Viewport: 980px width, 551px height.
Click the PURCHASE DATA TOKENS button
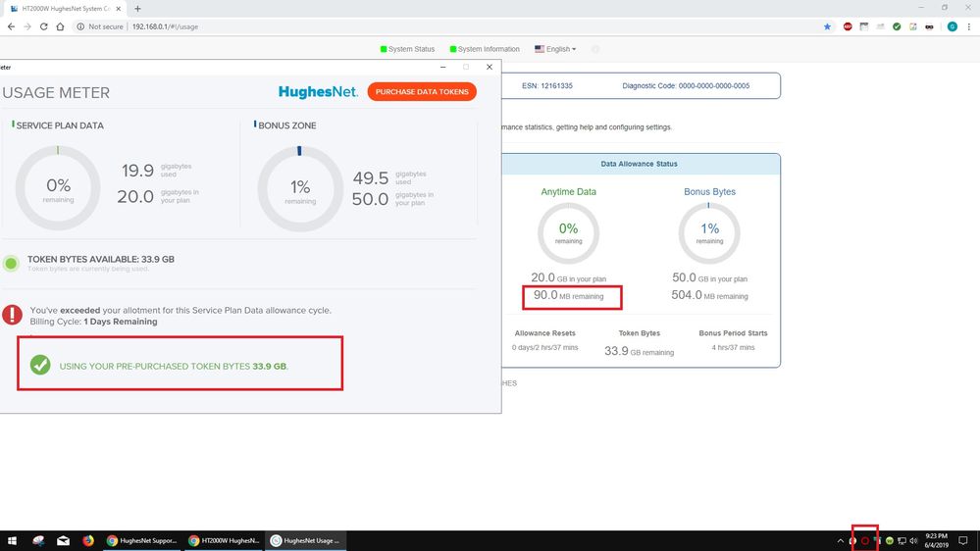[422, 91]
